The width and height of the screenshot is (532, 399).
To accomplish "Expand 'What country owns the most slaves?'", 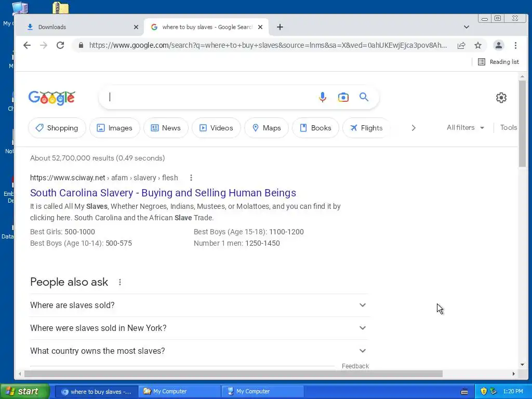I will 199,351.
